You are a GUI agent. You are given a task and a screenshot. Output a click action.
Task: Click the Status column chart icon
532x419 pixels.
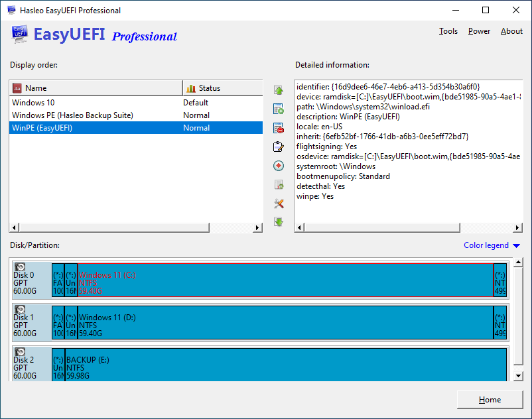[x=191, y=88]
